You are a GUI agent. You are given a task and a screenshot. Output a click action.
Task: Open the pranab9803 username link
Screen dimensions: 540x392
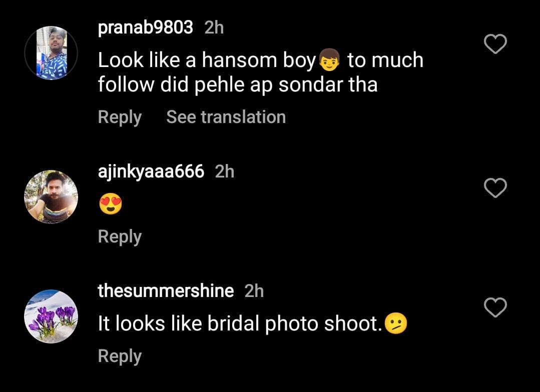145,28
